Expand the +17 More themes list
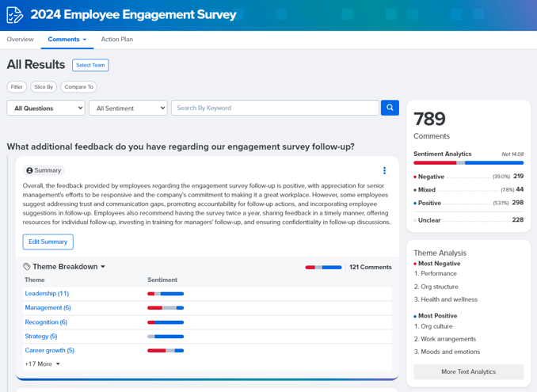Image resolution: width=537 pixels, height=392 pixels. click(x=43, y=364)
